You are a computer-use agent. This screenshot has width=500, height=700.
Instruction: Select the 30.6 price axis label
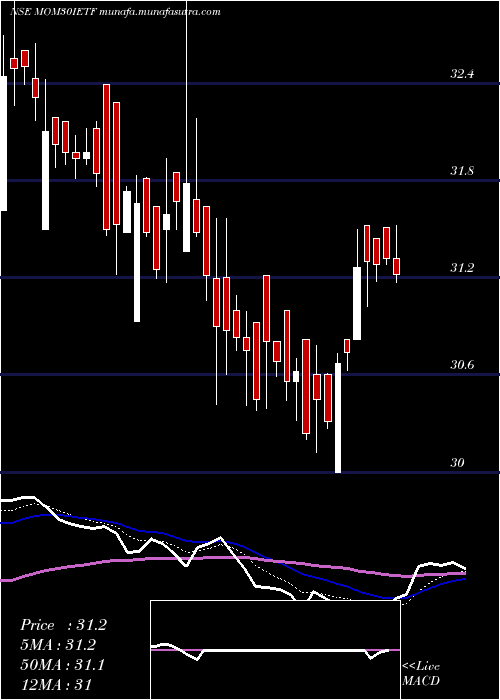pos(462,365)
